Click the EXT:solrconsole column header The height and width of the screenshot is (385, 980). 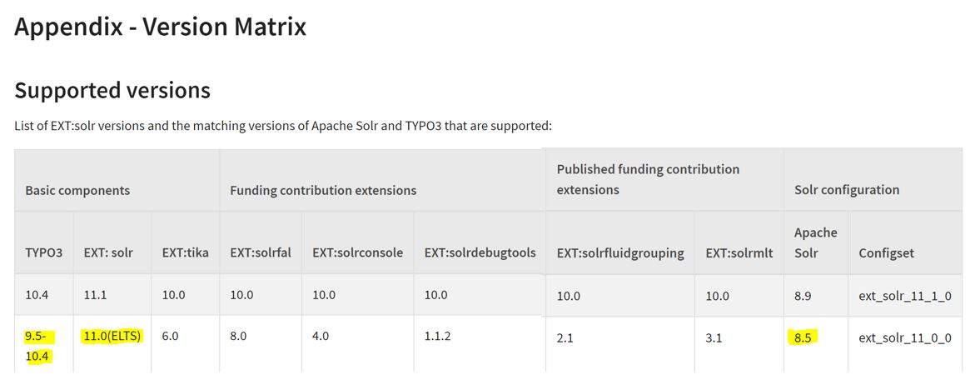point(357,252)
